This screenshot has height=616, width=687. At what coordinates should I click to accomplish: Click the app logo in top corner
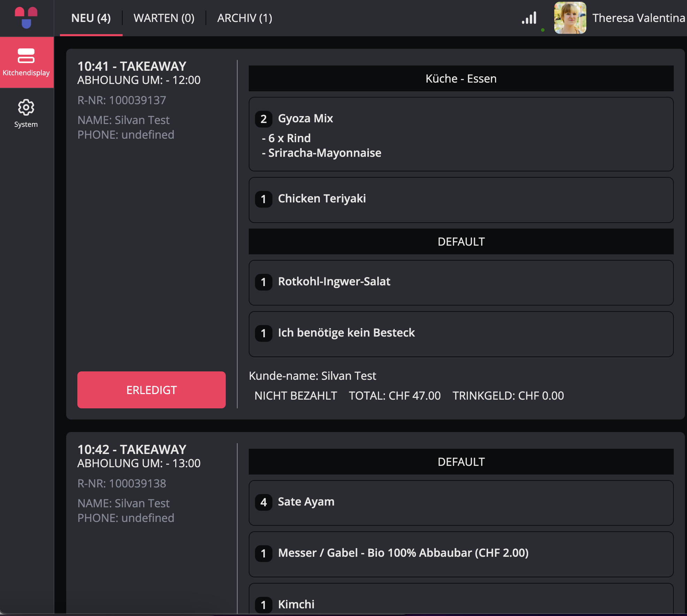tap(26, 17)
